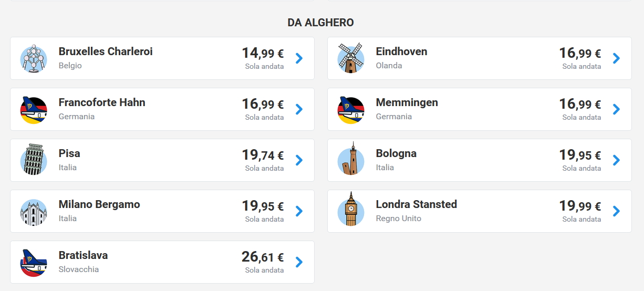
Task: Open the chevron arrow on Bruxelles Charleroi card
Action: coord(299,58)
